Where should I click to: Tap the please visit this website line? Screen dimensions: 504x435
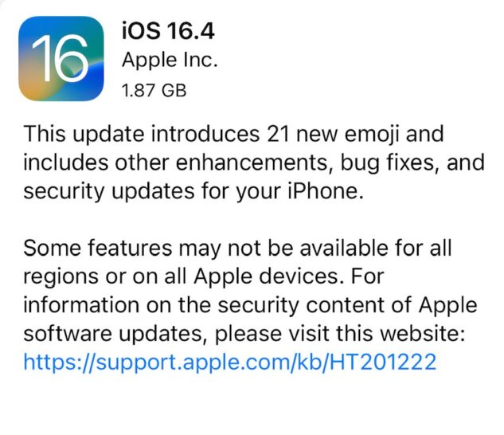click(244, 334)
